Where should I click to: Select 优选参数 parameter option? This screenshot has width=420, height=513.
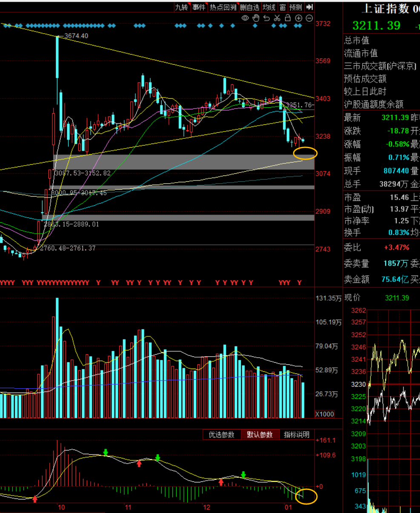(222, 435)
